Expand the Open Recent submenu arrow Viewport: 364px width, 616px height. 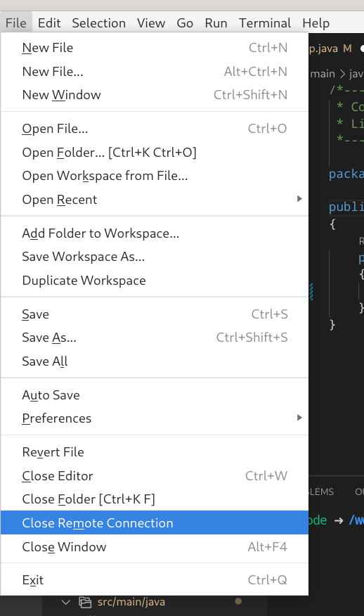coord(299,199)
